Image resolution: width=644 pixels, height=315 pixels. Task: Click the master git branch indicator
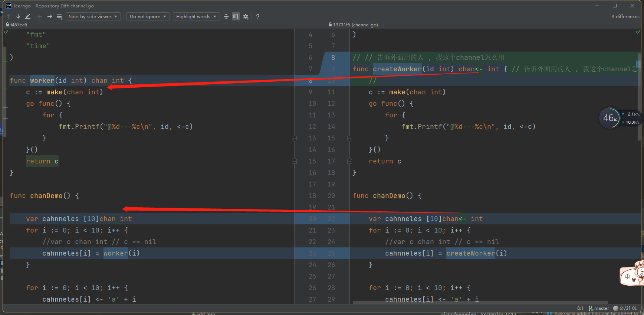(599, 308)
